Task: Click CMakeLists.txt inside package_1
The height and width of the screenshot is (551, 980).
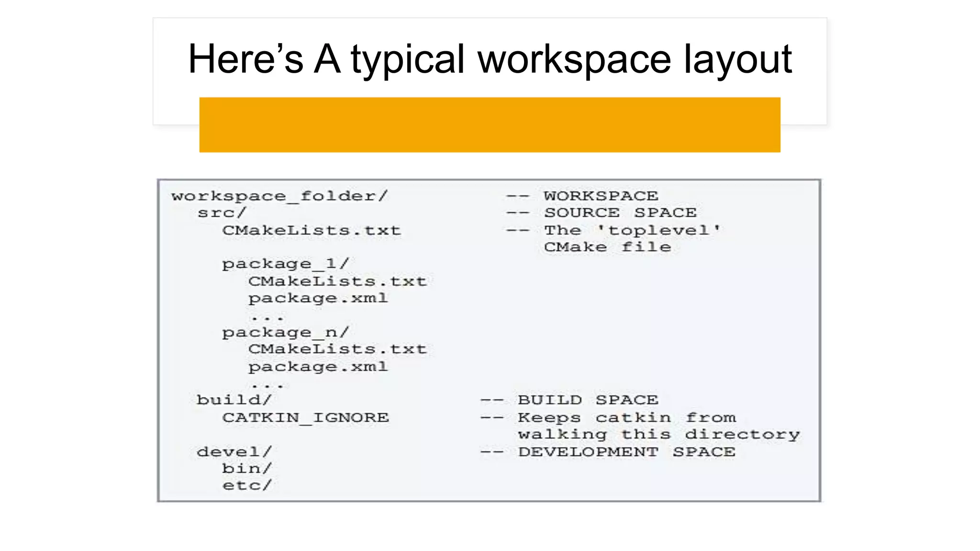Action: click(x=337, y=281)
